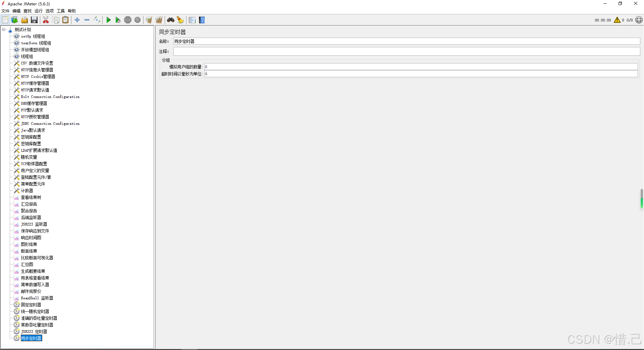Open the Templates icon

(14, 20)
